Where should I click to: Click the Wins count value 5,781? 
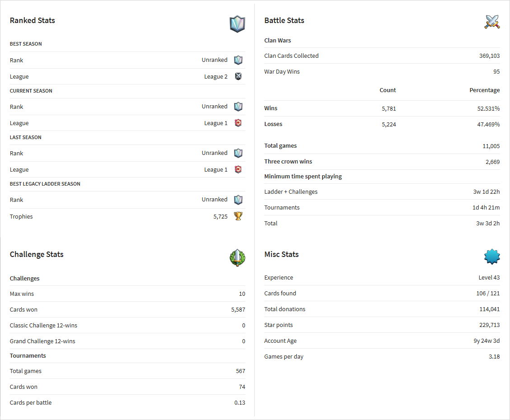pos(388,108)
